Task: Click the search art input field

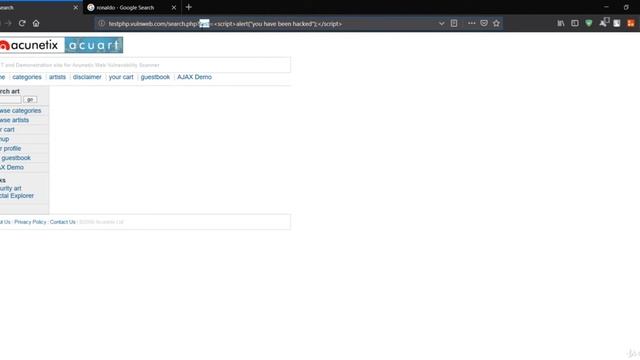Action: pyautogui.click(x=10, y=100)
